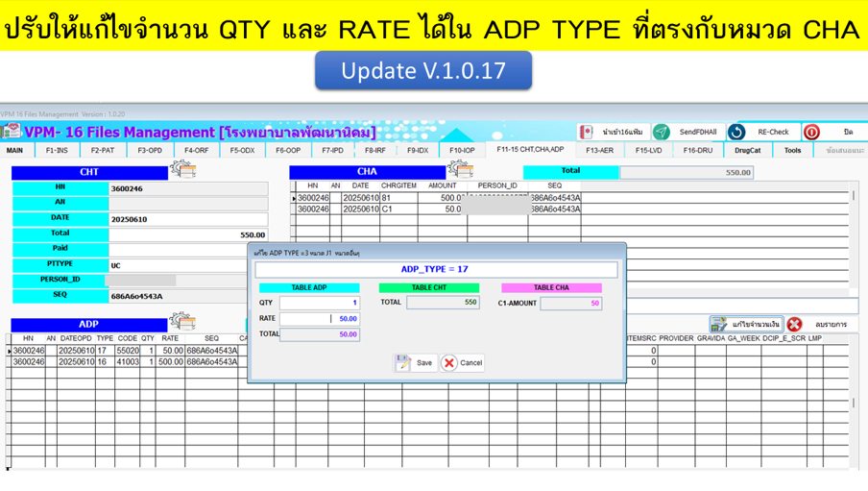Click the Save button in dialog

pos(416,363)
